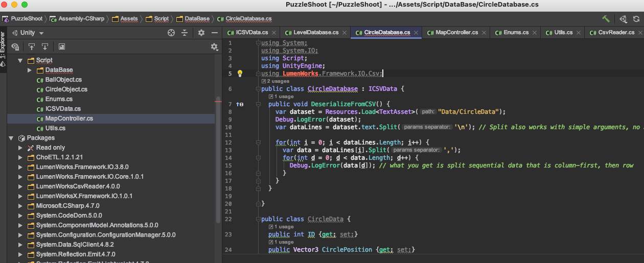
Task: Click the CircleData class name on line 22
Action: point(326,219)
